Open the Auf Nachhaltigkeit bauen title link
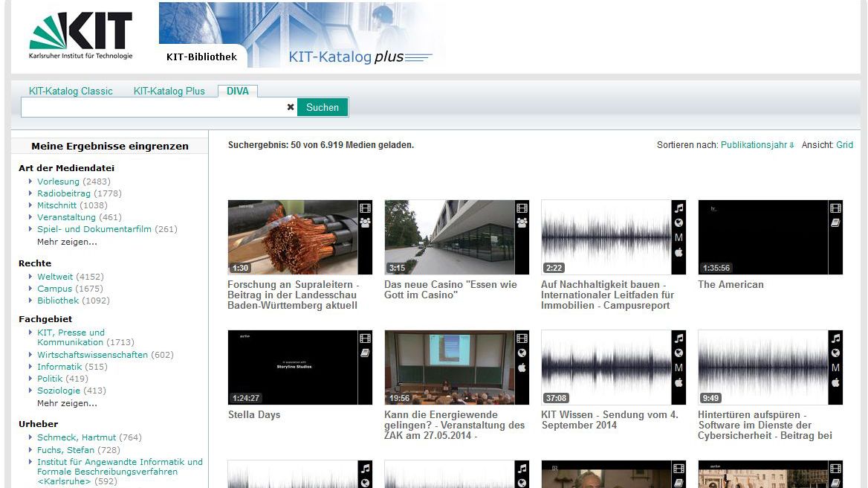This screenshot has width=868, height=488. coord(607,295)
